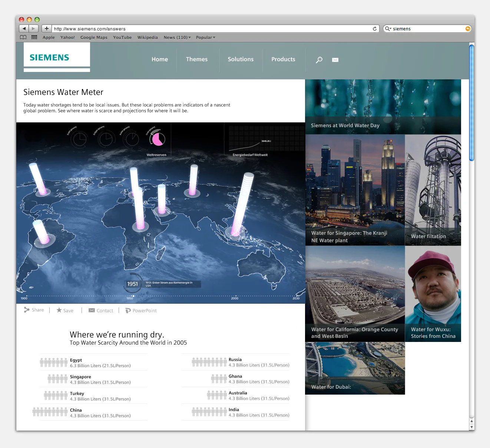Open the Products navigation item
The image size is (490, 448).
[283, 59]
